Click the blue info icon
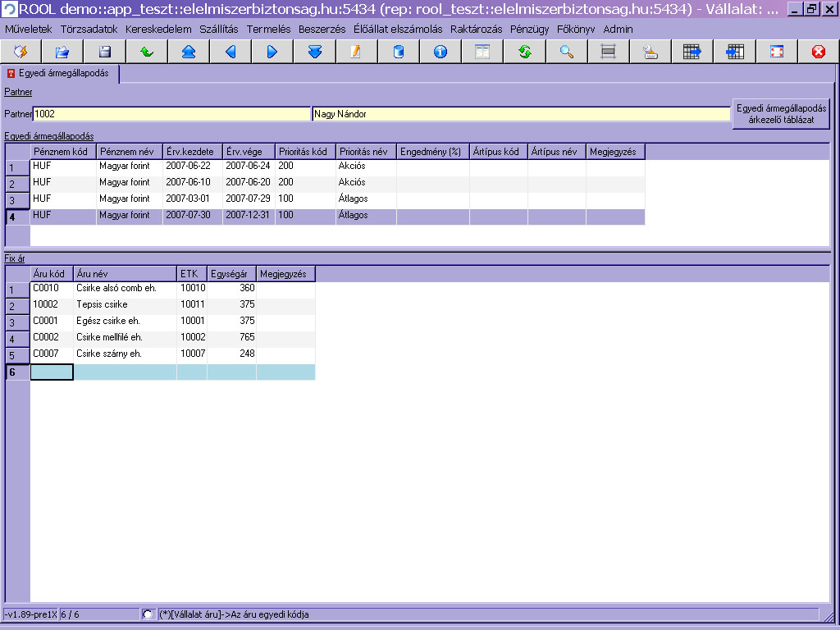This screenshot has height=630, width=840. (441, 52)
